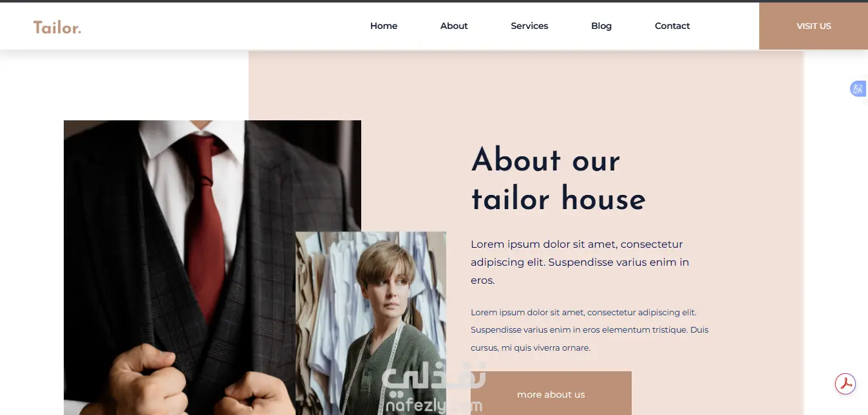Click the word house in the heading
868x415 pixels.
(603, 199)
